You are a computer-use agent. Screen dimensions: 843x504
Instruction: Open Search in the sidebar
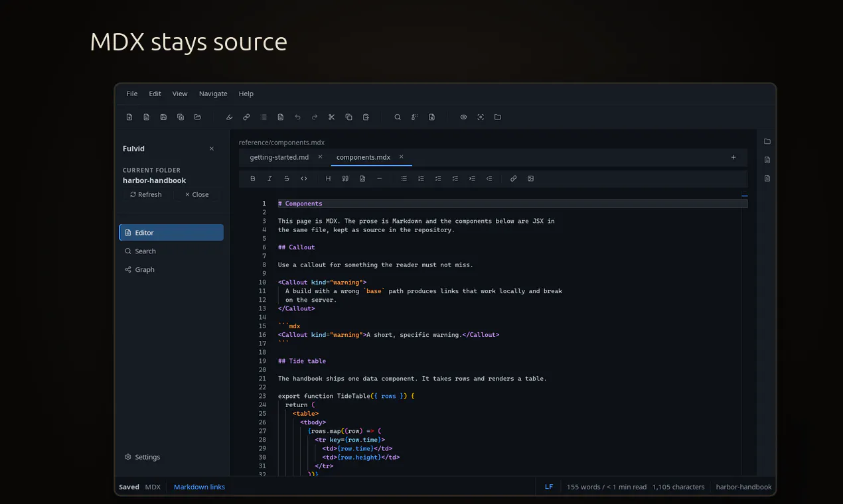[171, 251]
